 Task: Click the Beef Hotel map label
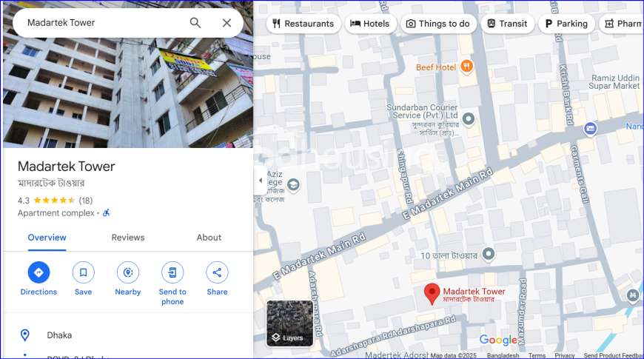pos(436,67)
